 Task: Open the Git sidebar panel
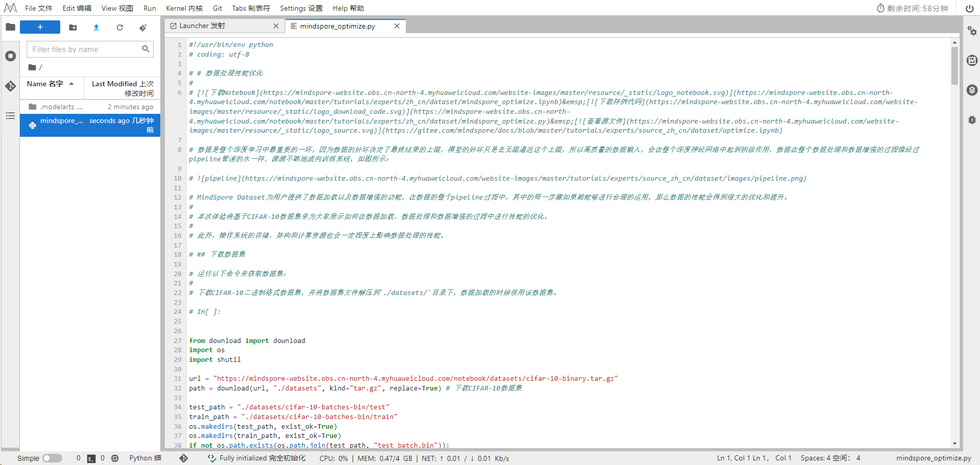pos(10,86)
